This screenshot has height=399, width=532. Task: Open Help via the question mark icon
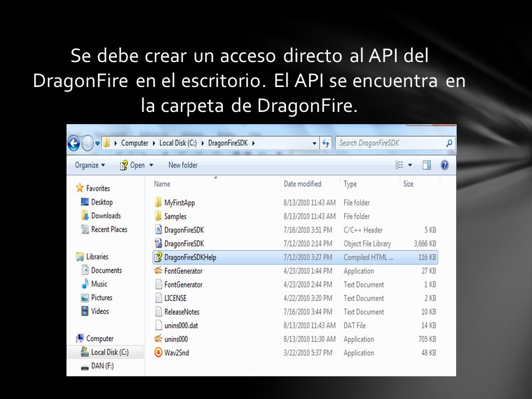444,165
